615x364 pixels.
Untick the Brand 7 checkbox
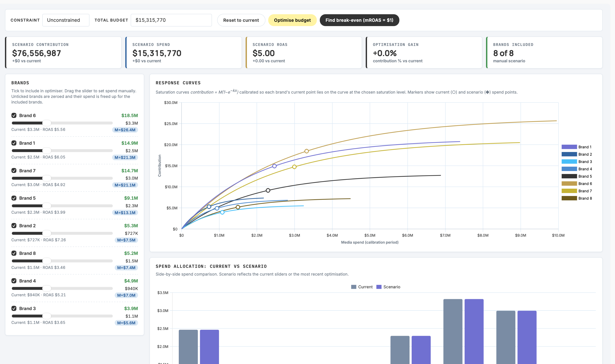click(x=14, y=171)
